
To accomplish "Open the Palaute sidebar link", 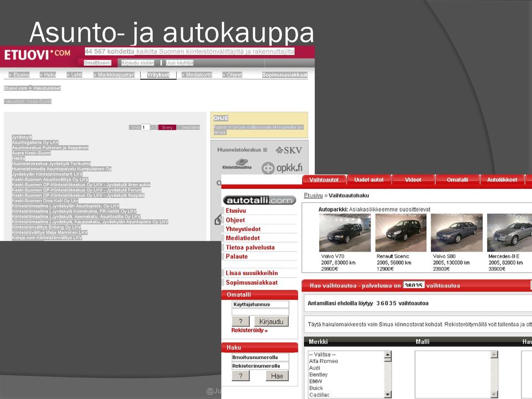I will 237,257.
